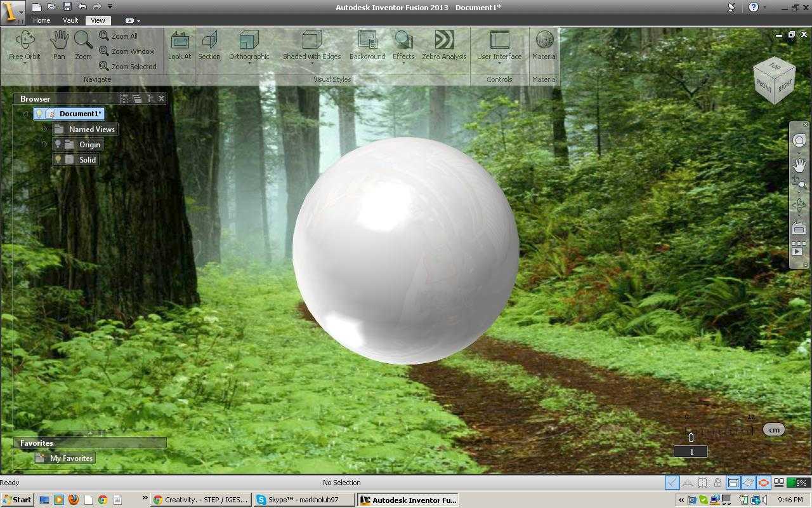Click the look at icon in navigation bar
This screenshot has width=812, height=508.
click(799, 228)
